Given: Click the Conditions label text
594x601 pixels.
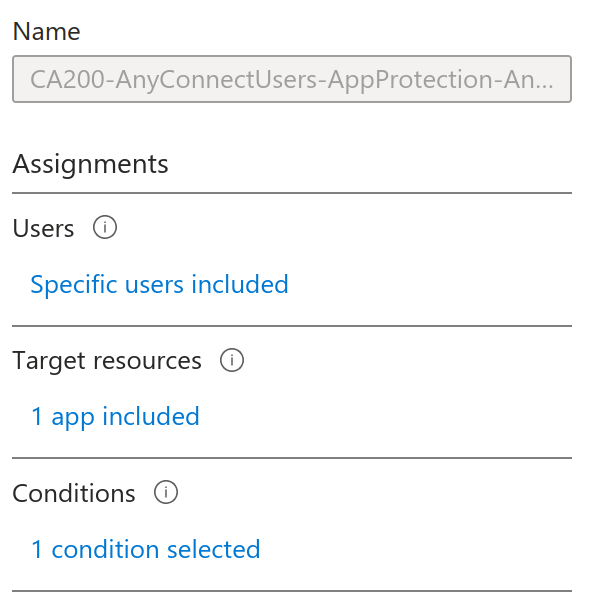Looking at the screenshot, I should pos(74,493).
